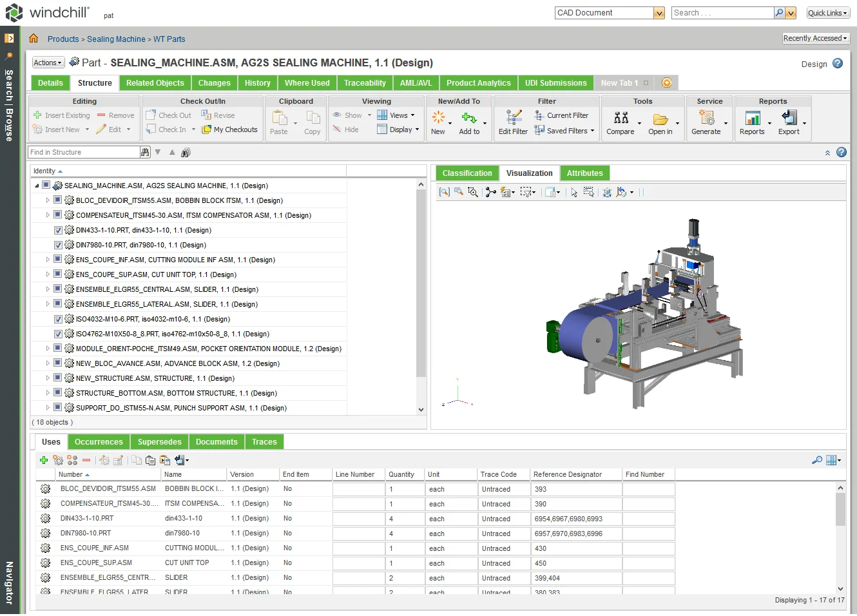Open the Recently Accessed dropdown
The image size is (857, 616).
(x=815, y=39)
